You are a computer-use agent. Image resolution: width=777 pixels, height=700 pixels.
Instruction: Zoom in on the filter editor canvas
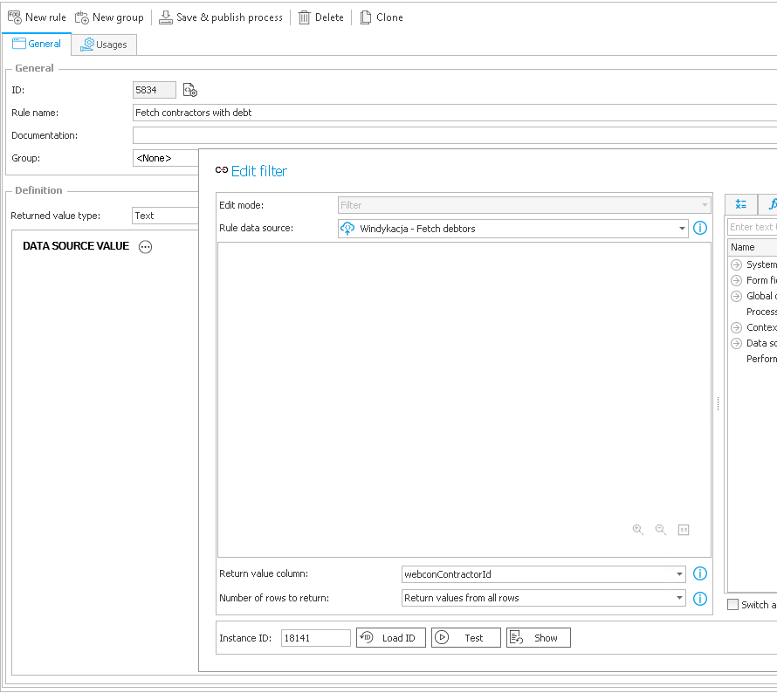[x=638, y=530]
